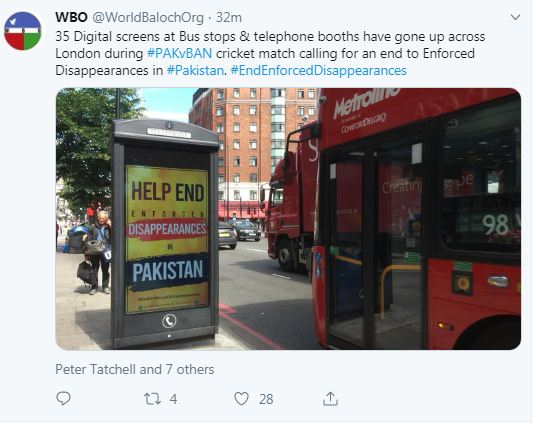536x424 pixels.
Task: Open tweet by clicking its body text
Action: 270,53
